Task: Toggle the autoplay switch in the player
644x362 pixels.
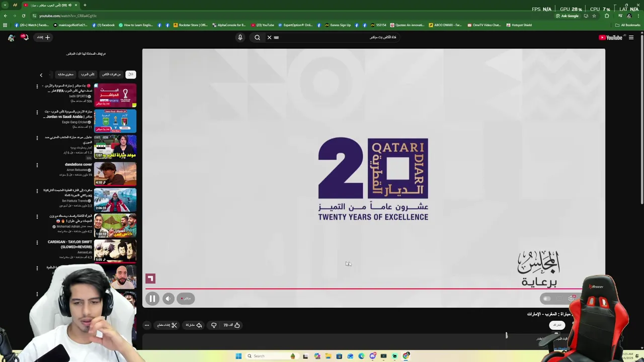Action: pos(547,299)
